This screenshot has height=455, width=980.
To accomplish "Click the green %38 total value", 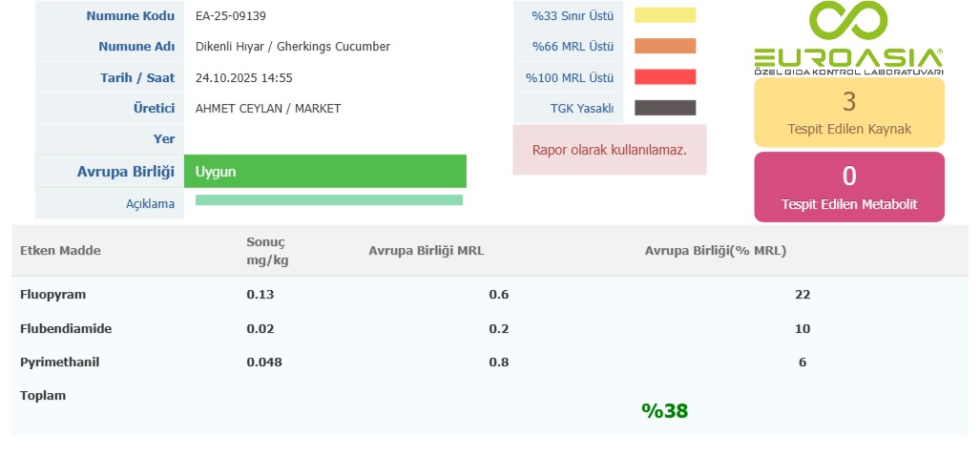I will pyautogui.click(x=664, y=411).
